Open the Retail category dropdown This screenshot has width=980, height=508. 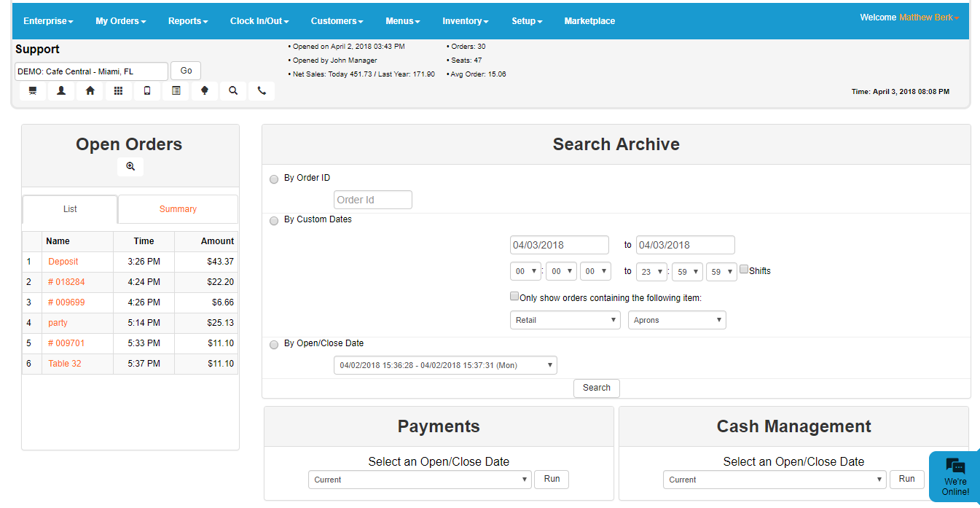pyautogui.click(x=565, y=320)
